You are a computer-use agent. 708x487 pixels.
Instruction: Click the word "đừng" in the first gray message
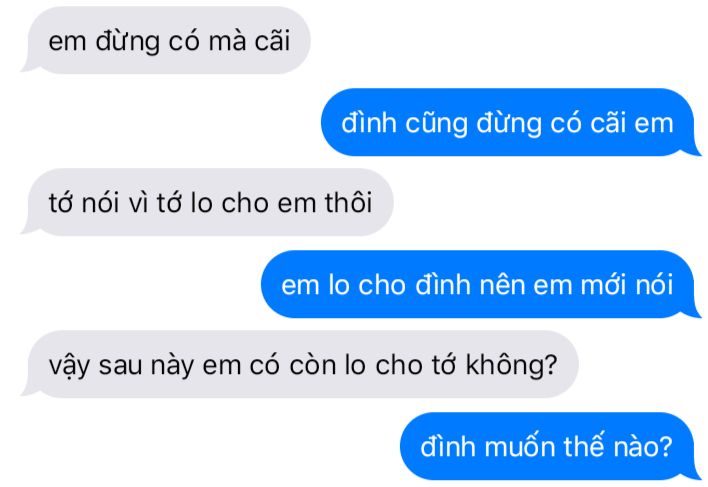pyautogui.click(x=128, y=41)
